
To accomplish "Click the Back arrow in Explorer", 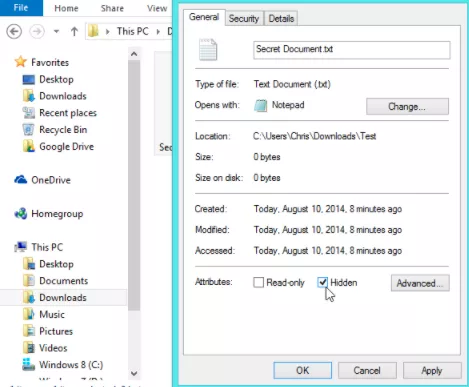I will click(14, 32).
